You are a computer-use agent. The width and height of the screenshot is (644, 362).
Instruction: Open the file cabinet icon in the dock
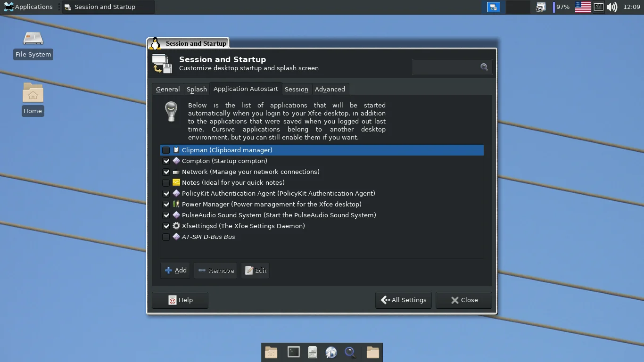(313, 352)
